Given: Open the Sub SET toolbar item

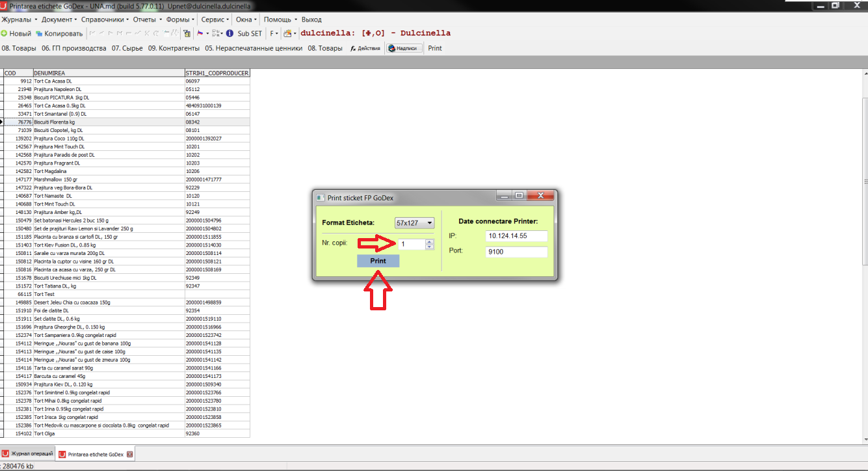Looking at the screenshot, I should [250, 34].
